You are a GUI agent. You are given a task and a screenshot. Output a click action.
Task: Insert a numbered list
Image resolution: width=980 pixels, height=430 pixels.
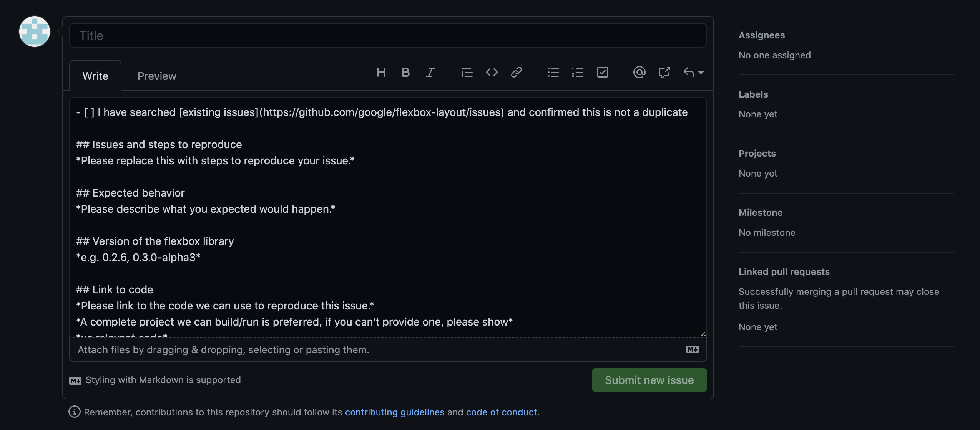578,72
